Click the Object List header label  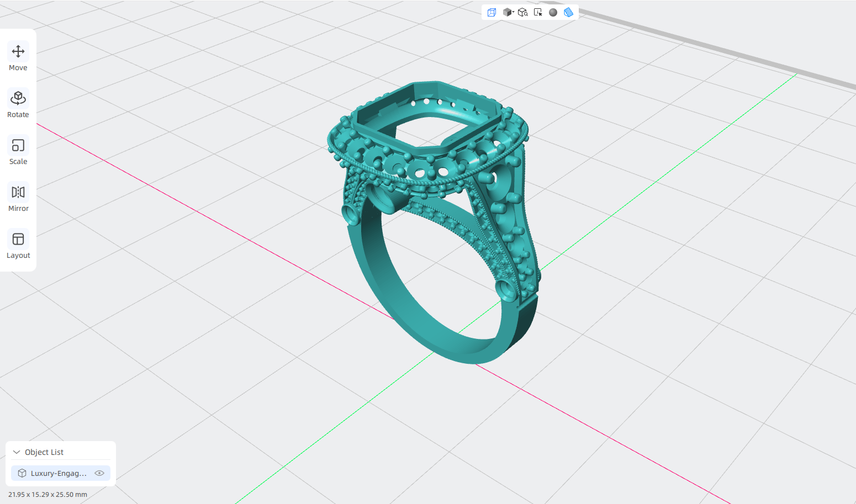[x=44, y=452]
